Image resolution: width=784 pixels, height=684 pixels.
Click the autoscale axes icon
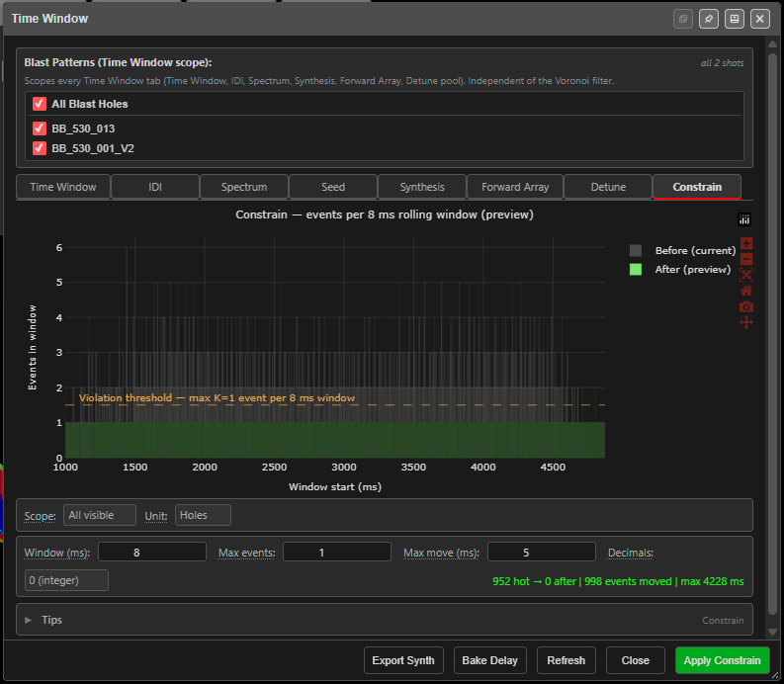click(746, 275)
